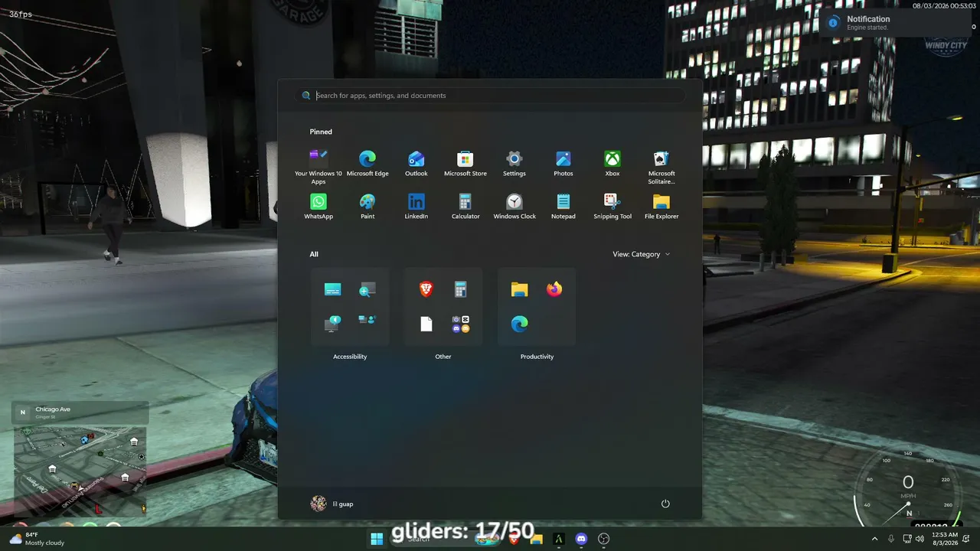Open the LinkedIn pinned app
This screenshot has height=551, width=980.
pyautogui.click(x=416, y=207)
